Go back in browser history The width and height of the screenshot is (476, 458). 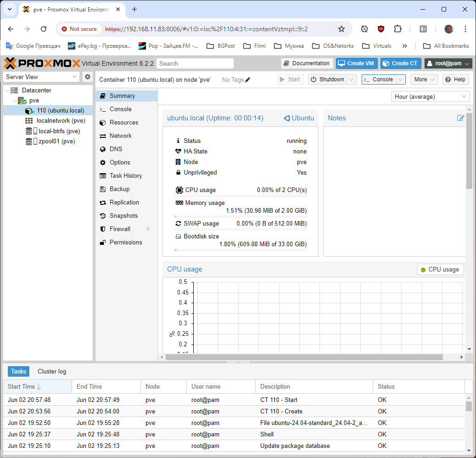tap(11, 29)
